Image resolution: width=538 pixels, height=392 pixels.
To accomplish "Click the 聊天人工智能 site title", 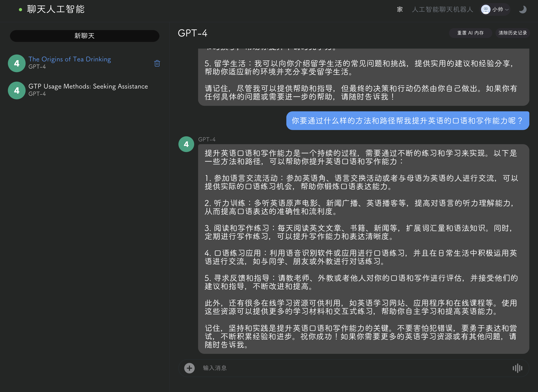I will coord(56,9).
